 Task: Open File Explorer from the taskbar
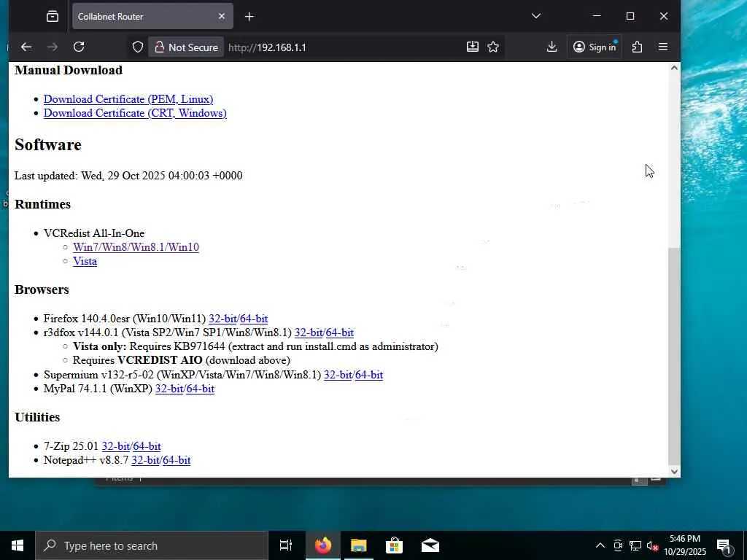pos(359,545)
